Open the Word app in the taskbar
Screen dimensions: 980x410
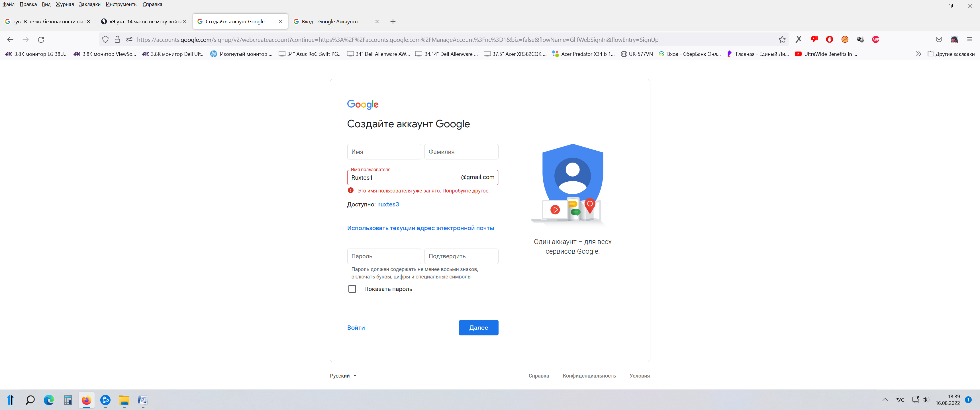tap(143, 400)
